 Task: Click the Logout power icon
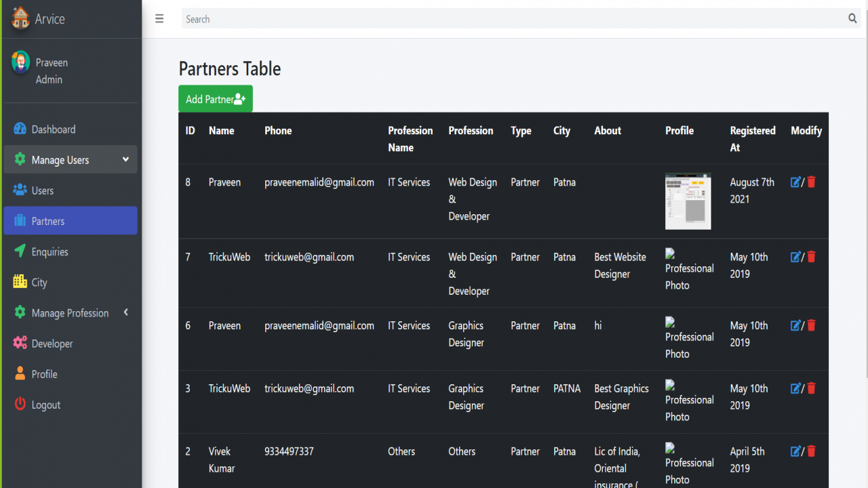tap(20, 404)
